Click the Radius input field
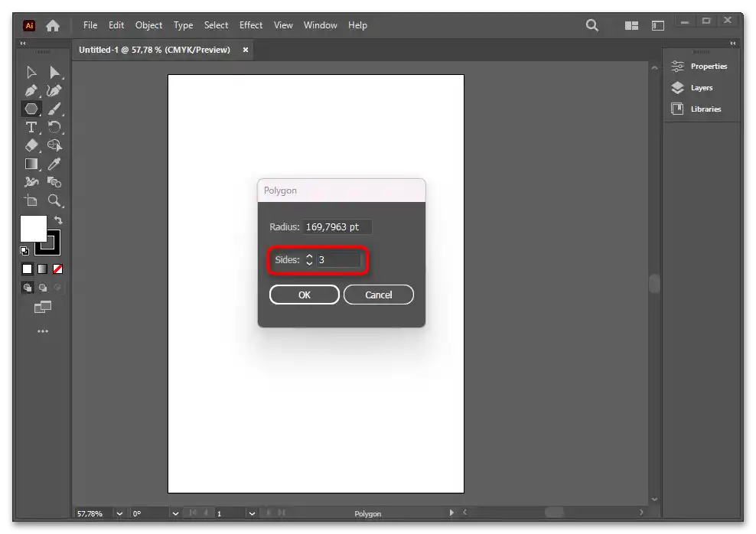The width and height of the screenshot is (756, 534). [x=337, y=227]
